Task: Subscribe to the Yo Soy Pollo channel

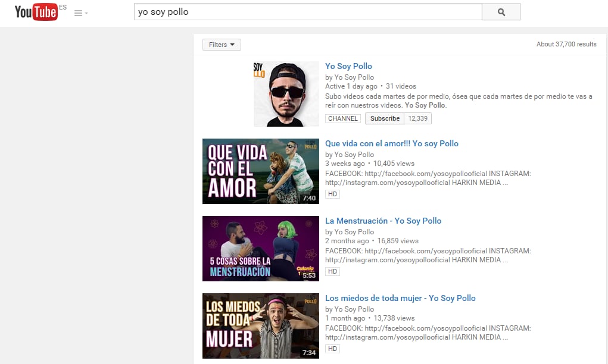Action: coord(385,118)
